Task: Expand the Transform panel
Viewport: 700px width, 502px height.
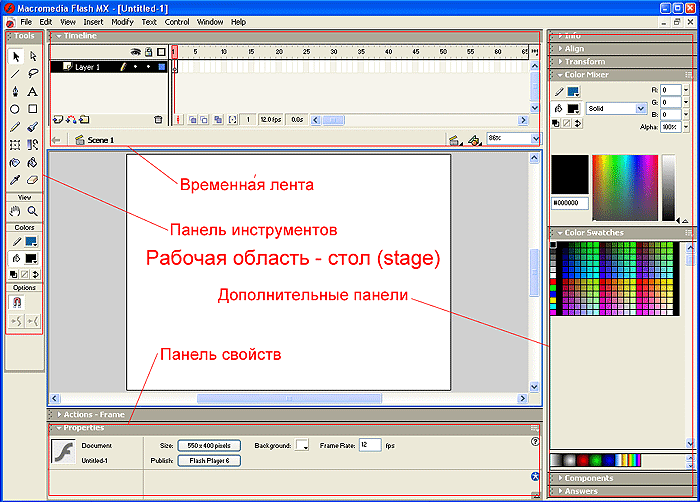Action: coord(560,62)
